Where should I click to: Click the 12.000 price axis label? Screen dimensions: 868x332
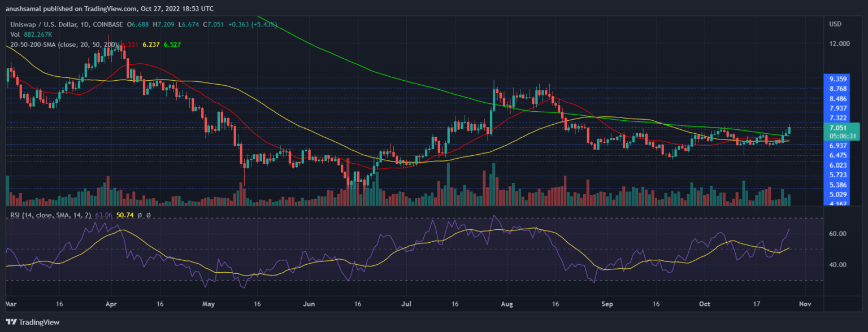(839, 43)
